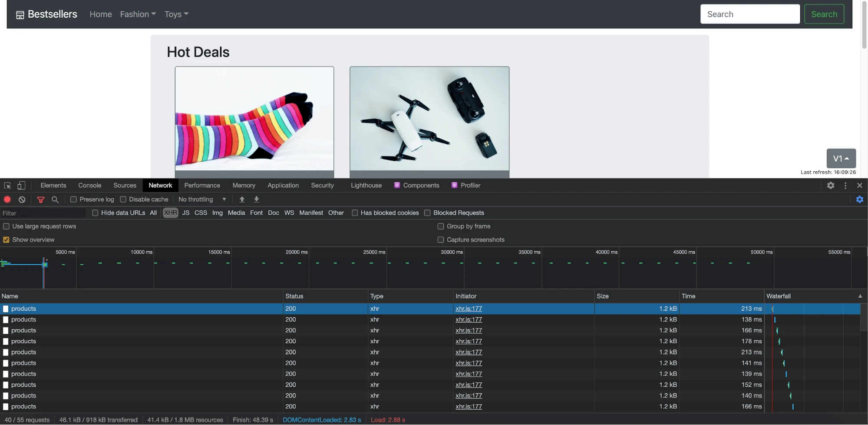The width and height of the screenshot is (868, 425).
Task: Open the Performance tab
Action: (x=202, y=186)
